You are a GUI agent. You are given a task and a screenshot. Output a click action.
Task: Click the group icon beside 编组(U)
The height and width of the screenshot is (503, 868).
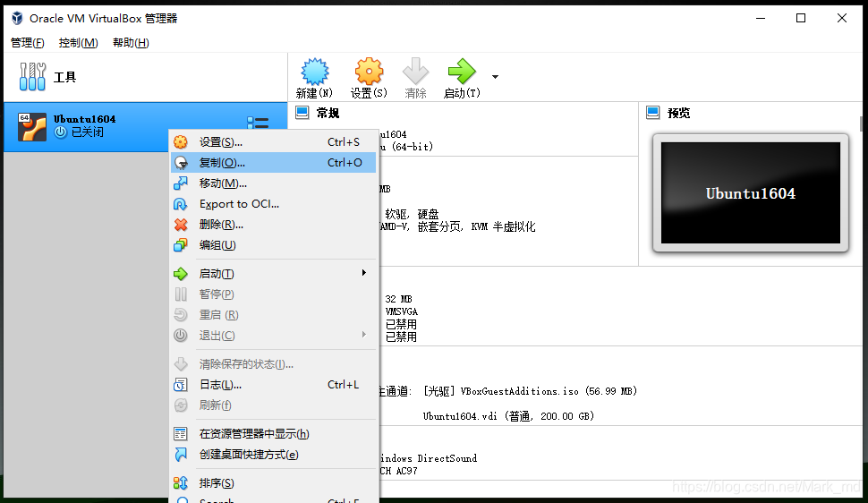click(181, 245)
